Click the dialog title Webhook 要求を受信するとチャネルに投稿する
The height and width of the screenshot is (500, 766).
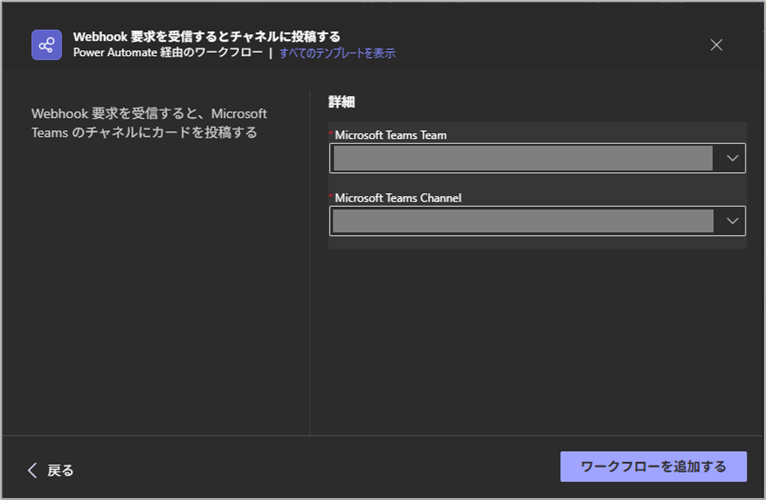(x=207, y=37)
